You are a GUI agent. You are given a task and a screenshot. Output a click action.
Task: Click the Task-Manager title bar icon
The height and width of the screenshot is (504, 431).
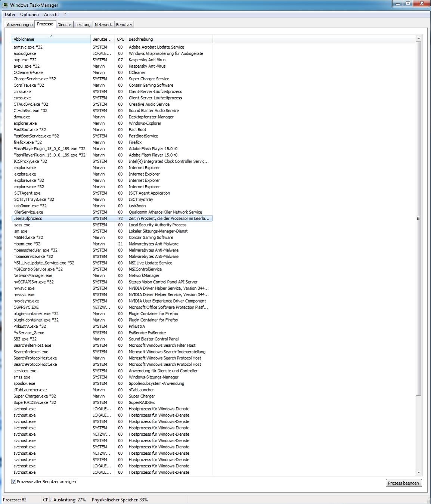(x=6, y=5)
